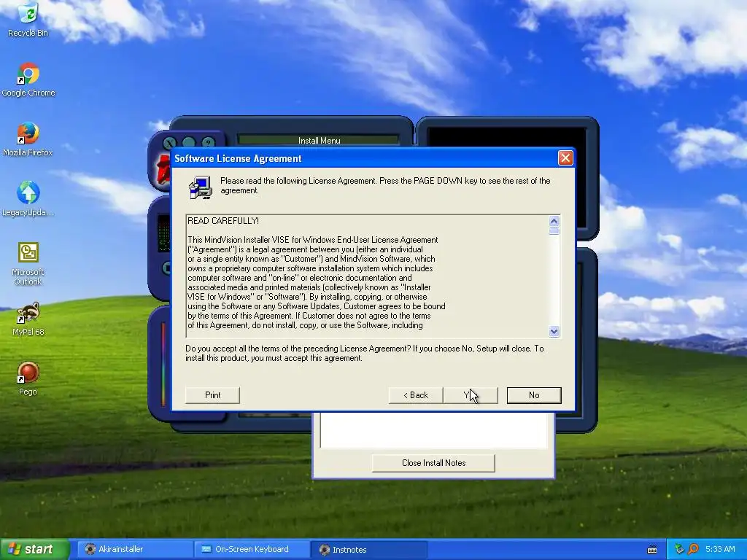Switch to Instnotes taskbar item

point(368,550)
